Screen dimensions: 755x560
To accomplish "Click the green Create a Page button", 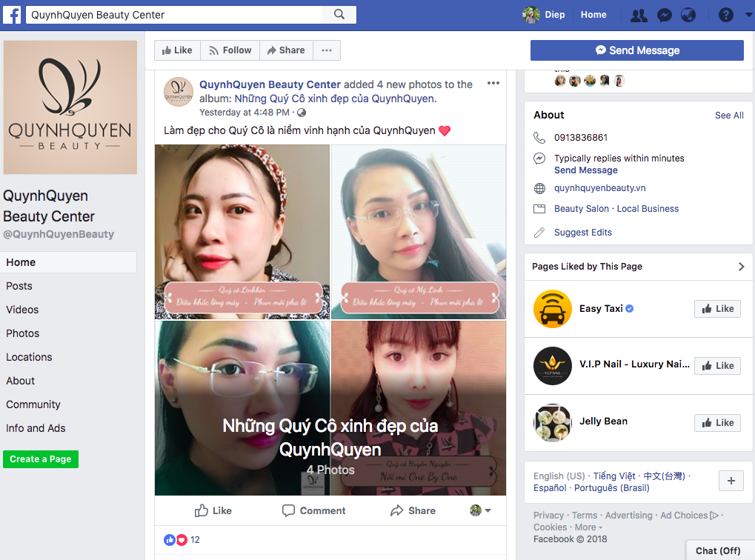I will click(41, 459).
